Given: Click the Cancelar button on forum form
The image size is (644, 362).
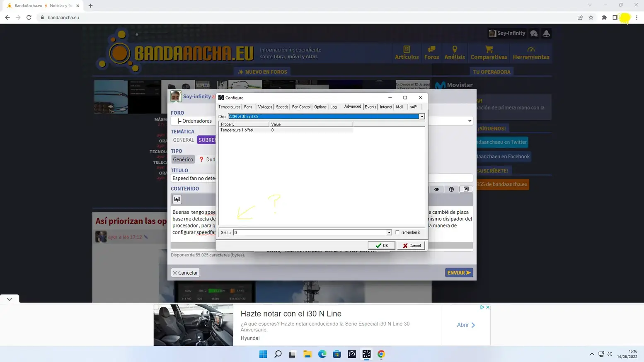Looking at the screenshot, I should [185, 273].
